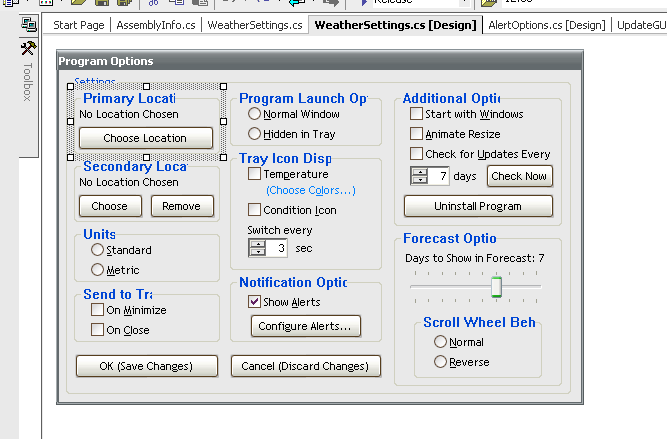The width and height of the screenshot is (667, 439).
Task: Click bottom-right sizing handle of Primary Location group
Action: coord(223,157)
